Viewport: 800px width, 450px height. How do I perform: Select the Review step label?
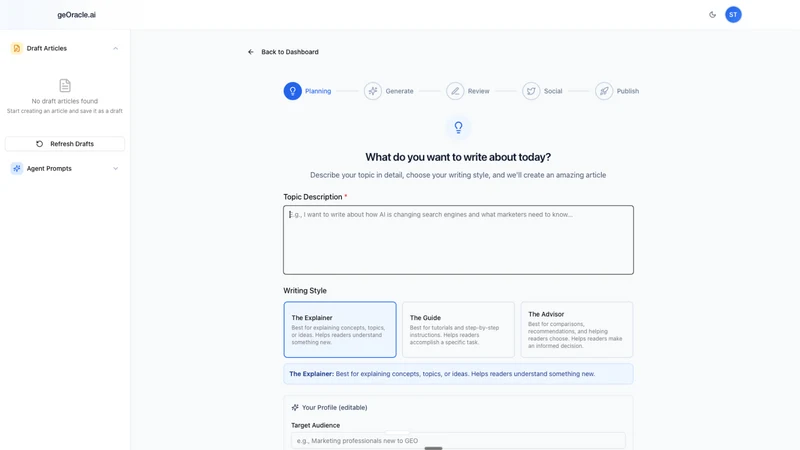pyautogui.click(x=479, y=91)
